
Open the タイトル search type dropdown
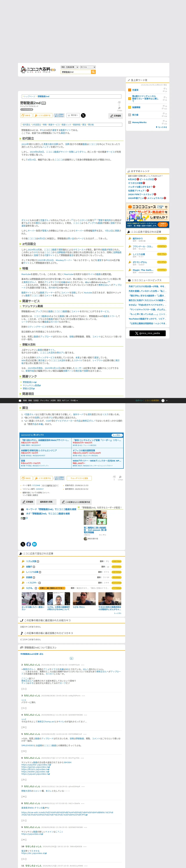(88, 67)
